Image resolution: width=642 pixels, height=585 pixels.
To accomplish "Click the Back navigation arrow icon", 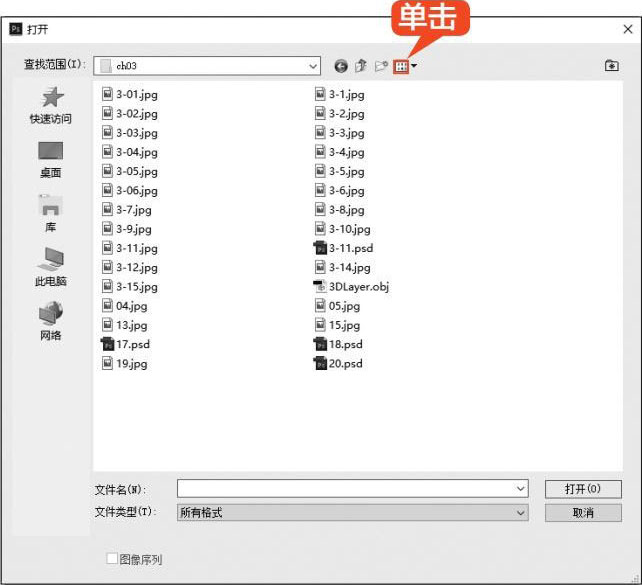I will (341, 66).
